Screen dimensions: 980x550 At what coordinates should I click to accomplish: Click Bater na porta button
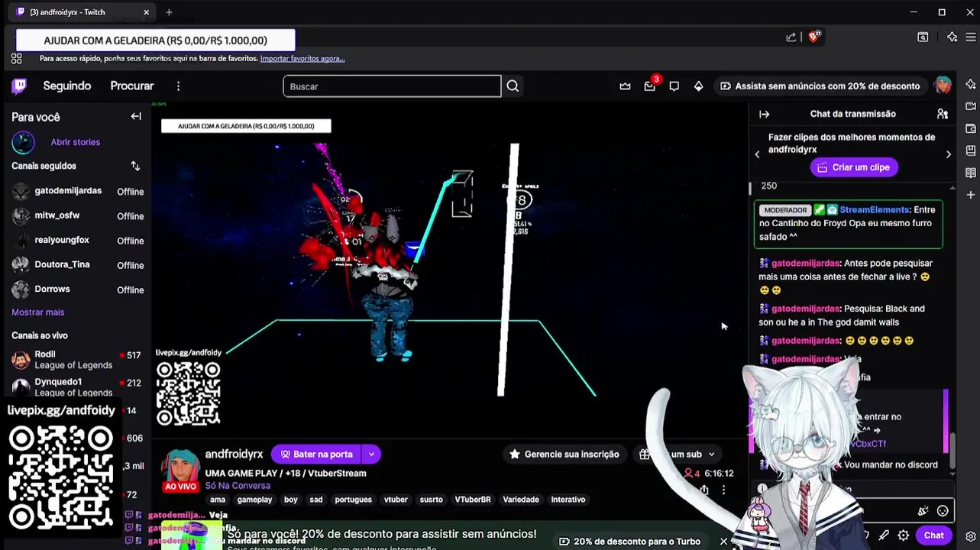[315, 455]
